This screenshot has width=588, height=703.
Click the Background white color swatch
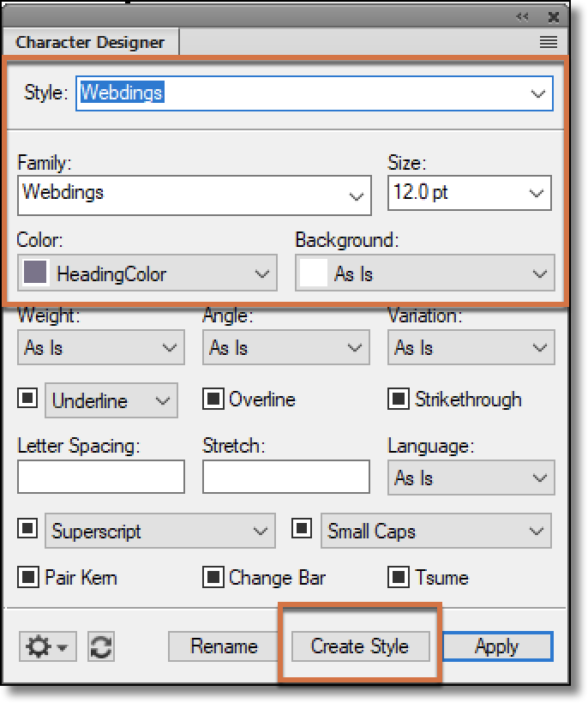(313, 273)
